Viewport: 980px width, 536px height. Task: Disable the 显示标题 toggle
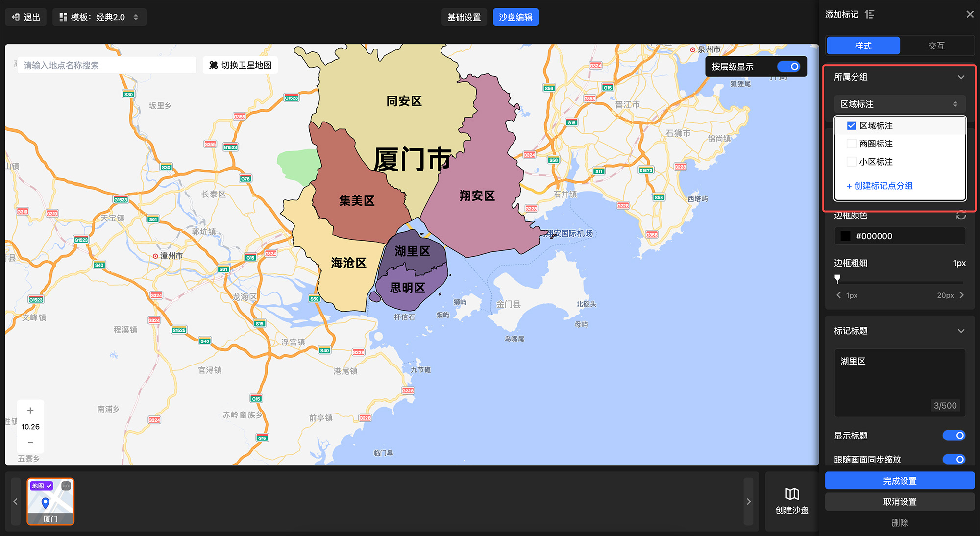pyautogui.click(x=954, y=435)
